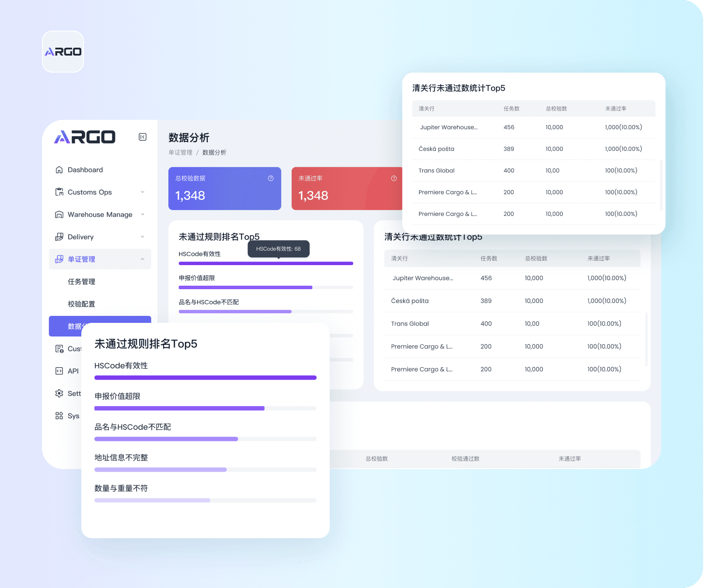Viewport: 704px width, 588px height.
Task: Click 品名与HSCode不匹配 bar in dashboard panel
Action: (266, 311)
